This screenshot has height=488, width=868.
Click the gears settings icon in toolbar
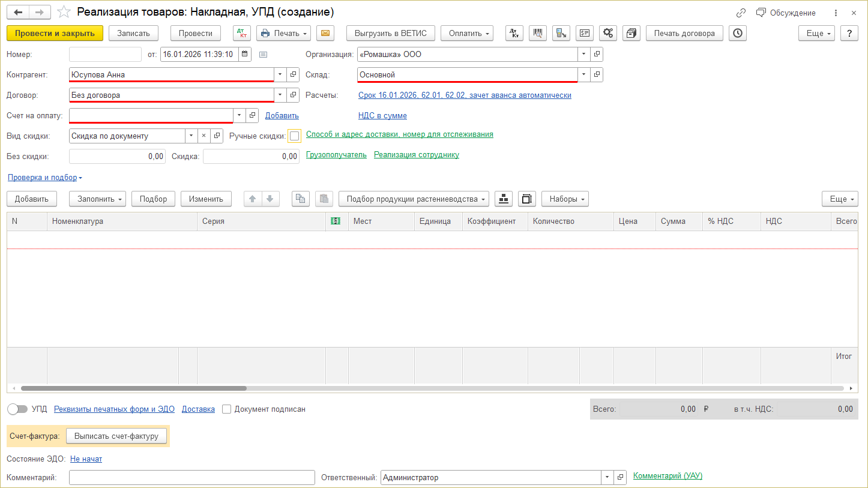point(608,34)
